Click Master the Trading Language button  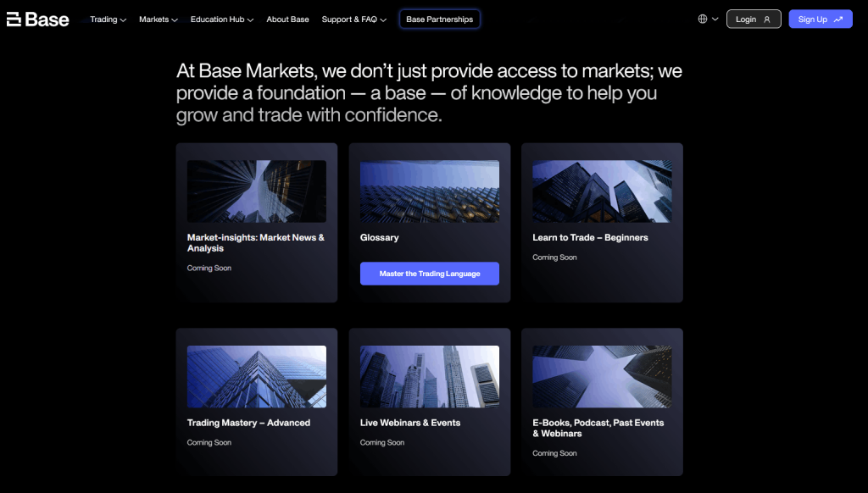click(x=430, y=274)
